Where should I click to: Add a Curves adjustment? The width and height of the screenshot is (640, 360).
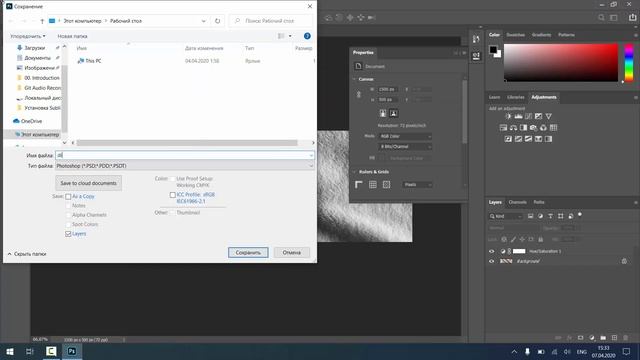point(529,116)
